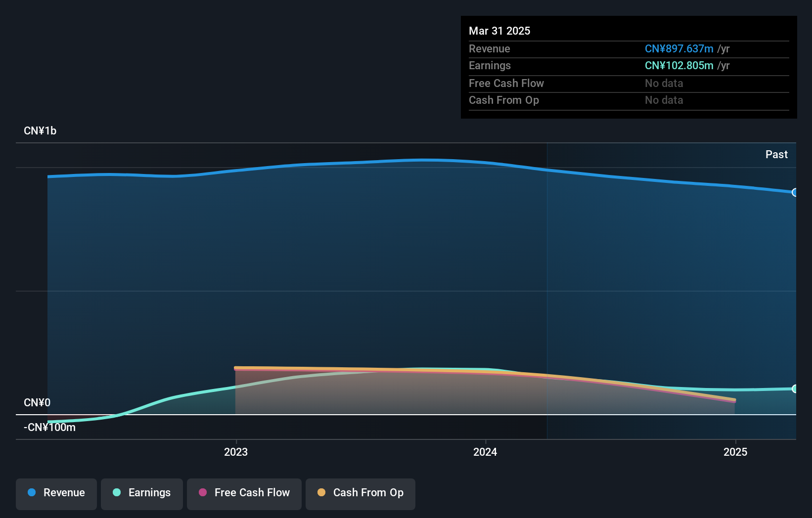Click the Cash From Op 'No data' value

(664, 100)
